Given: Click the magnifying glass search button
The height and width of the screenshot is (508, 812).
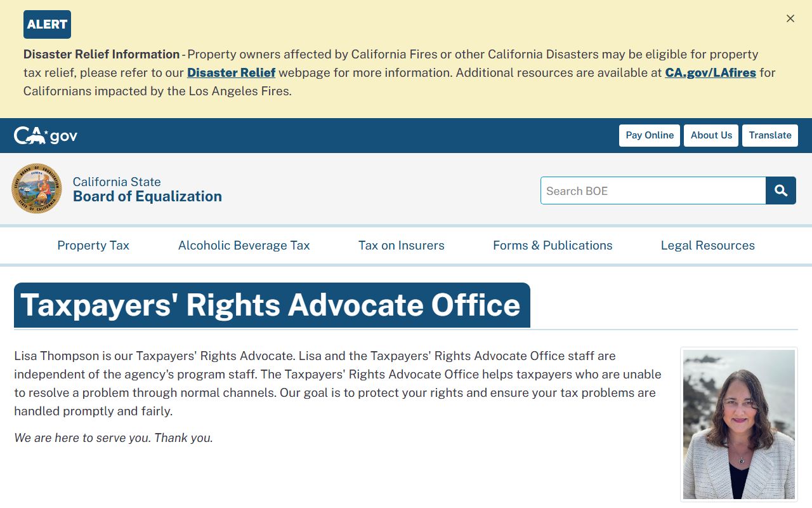Looking at the screenshot, I should click(781, 190).
